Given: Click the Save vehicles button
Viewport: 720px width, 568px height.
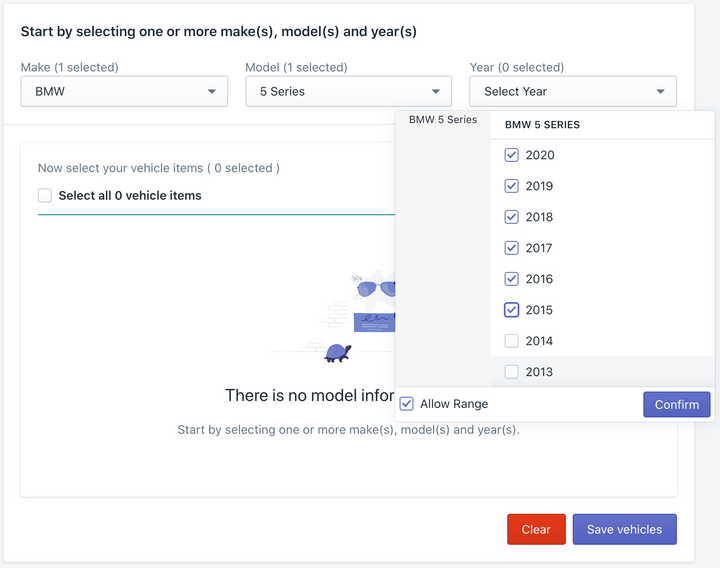Looking at the screenshot, I should [624, 529].
